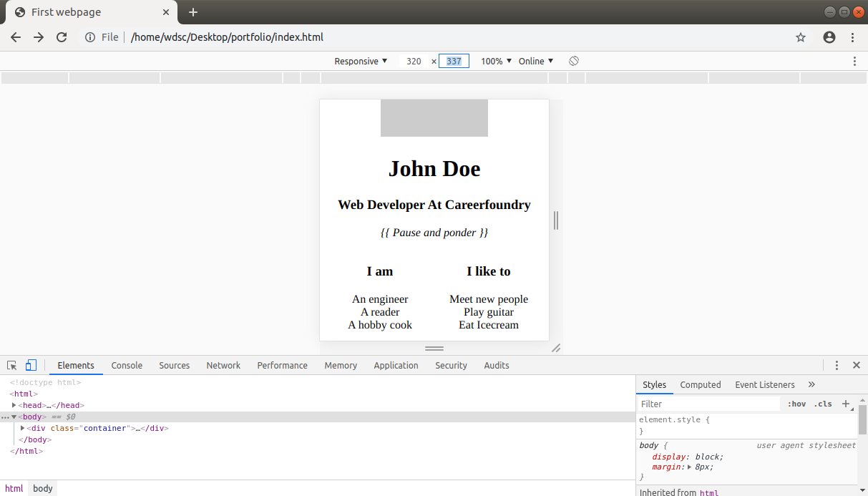Select the closing /html tag line
The height and width of the screenshot is (496, 868).
[26, 451]
